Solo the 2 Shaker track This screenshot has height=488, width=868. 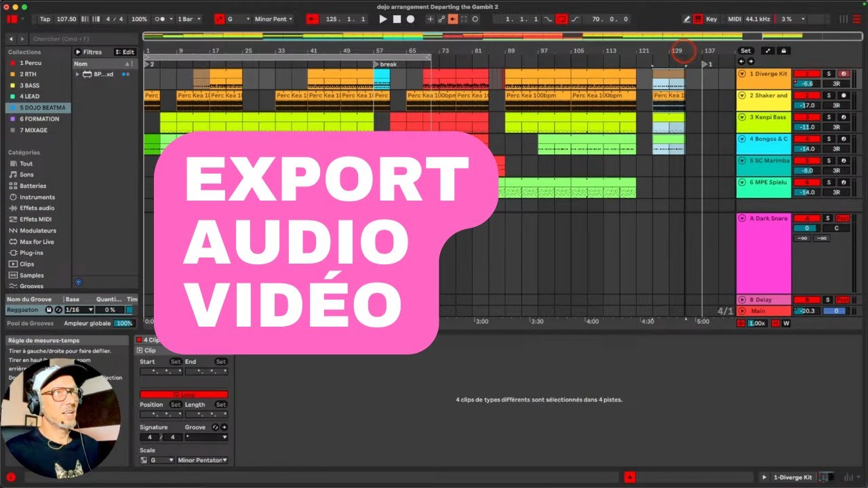828,96
